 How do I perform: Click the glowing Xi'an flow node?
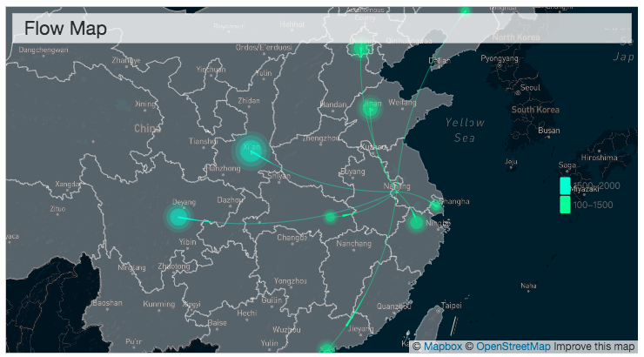[251, 152]
